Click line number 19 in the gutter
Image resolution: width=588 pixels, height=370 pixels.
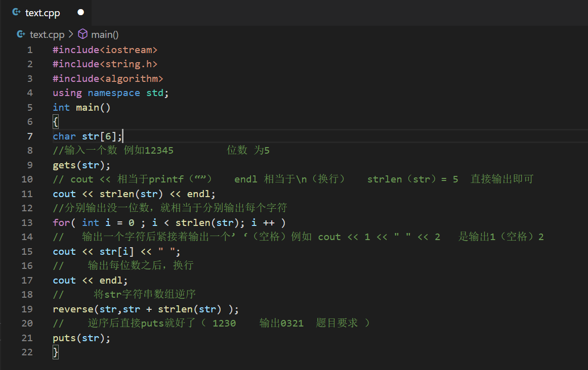point(27,309)
